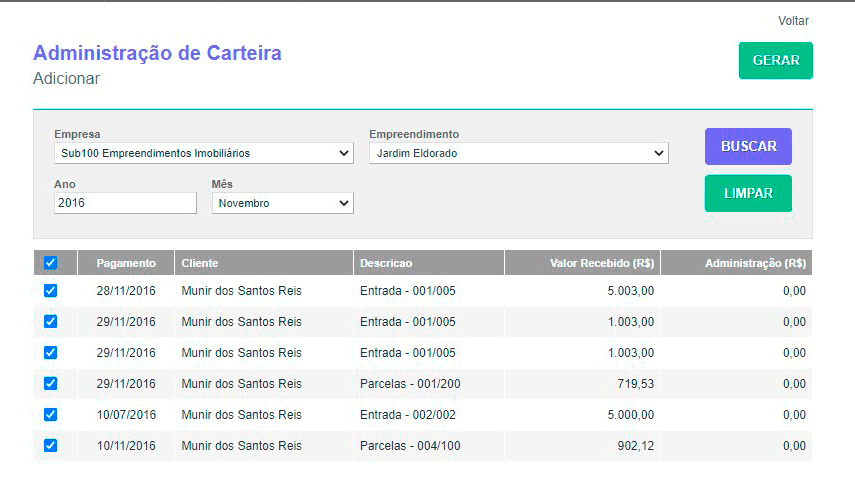Click the Pagamento column header

[126, 263]
